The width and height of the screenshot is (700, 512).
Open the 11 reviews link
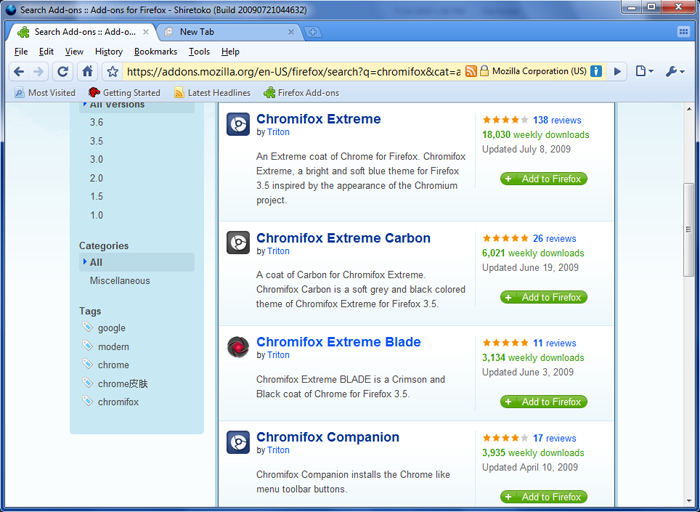tap(554, 343)
